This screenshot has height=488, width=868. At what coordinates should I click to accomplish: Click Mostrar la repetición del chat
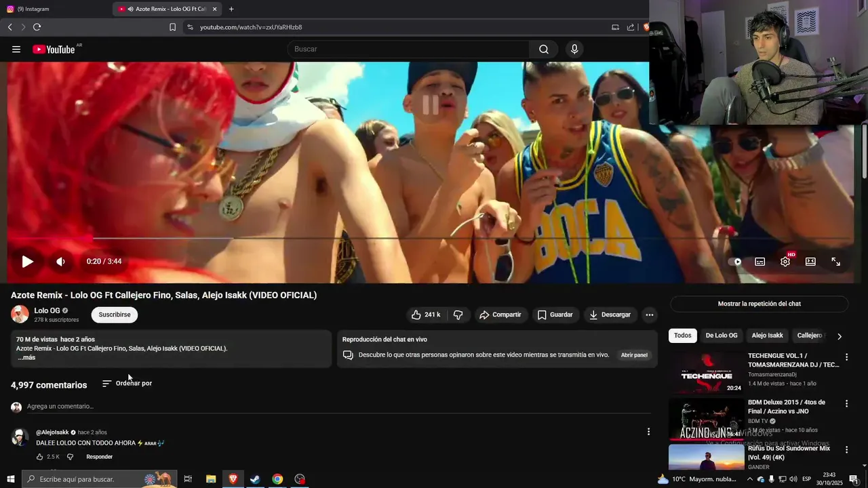pos(759,304)
